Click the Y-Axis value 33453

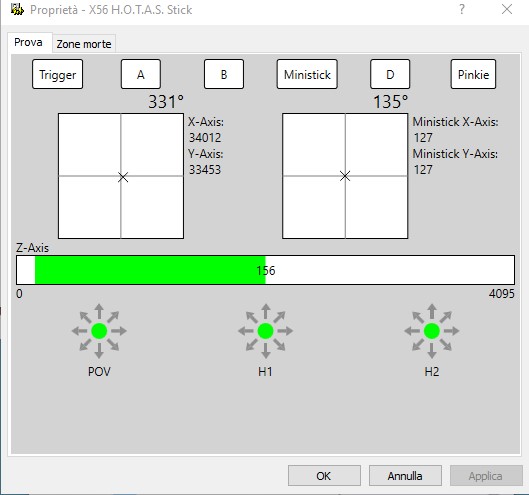point(205,169)
